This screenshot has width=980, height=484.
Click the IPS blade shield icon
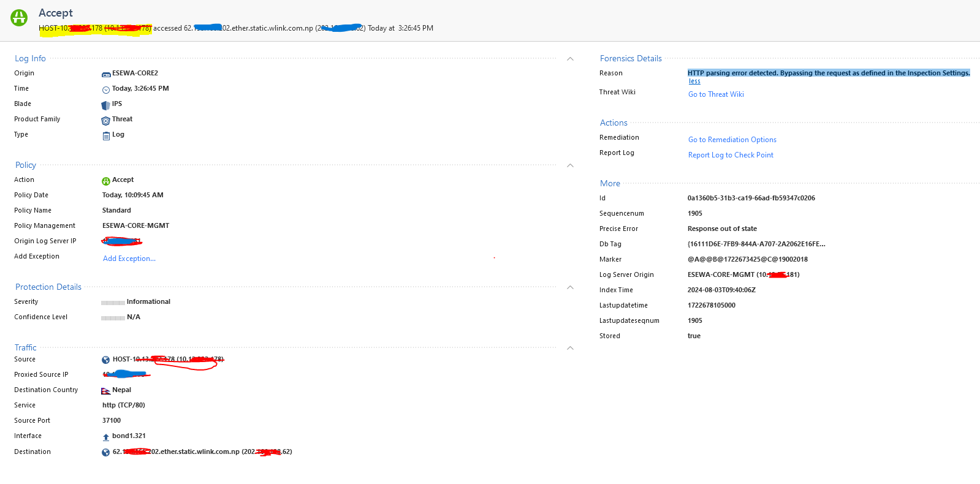pos(105,105)
